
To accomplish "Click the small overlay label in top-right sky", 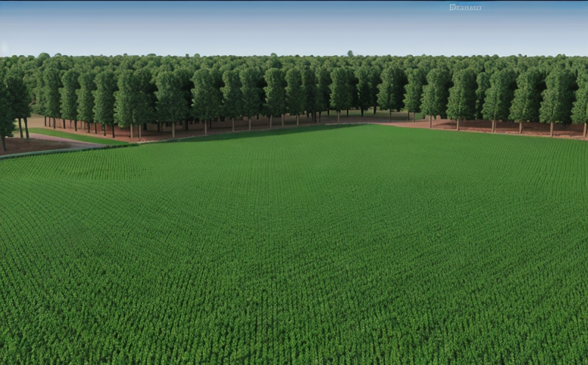I will click(467, 7).
